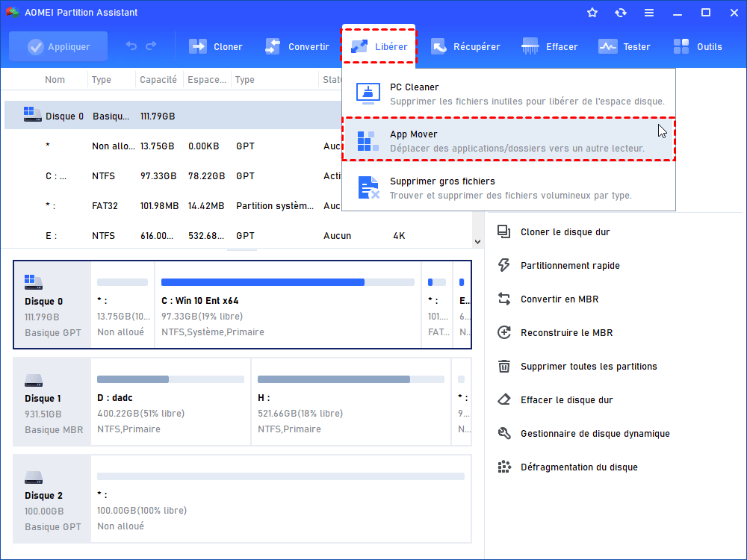Screen dimensions: 747x560
Task: Open the Tester toolbar menu
Action: (x=624, y=46)
